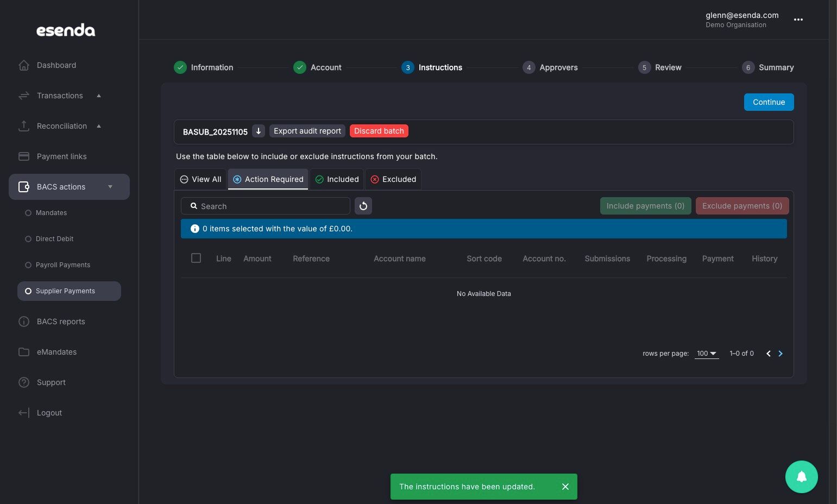
Task: Dismiss the instructions updated notification
Action: pyautogui.click(x=565, y=487)
